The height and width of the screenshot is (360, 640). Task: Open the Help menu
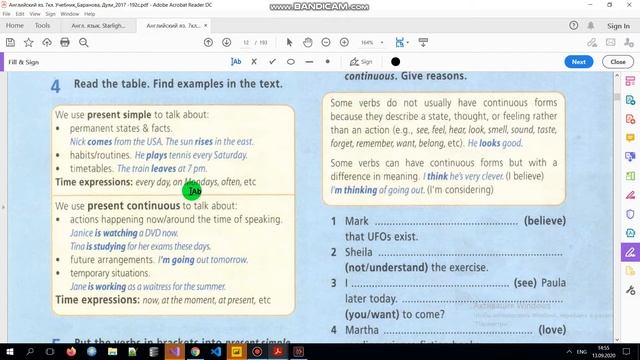click(x=89, y=14)
